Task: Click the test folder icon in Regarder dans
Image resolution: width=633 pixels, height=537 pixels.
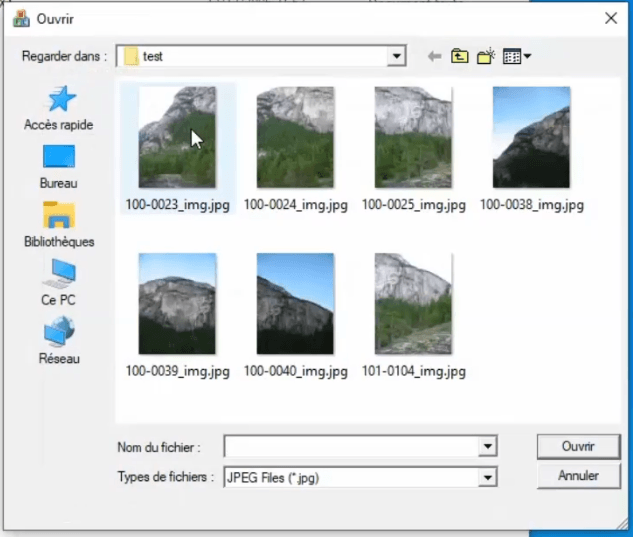Action: (x=131, y=56)
